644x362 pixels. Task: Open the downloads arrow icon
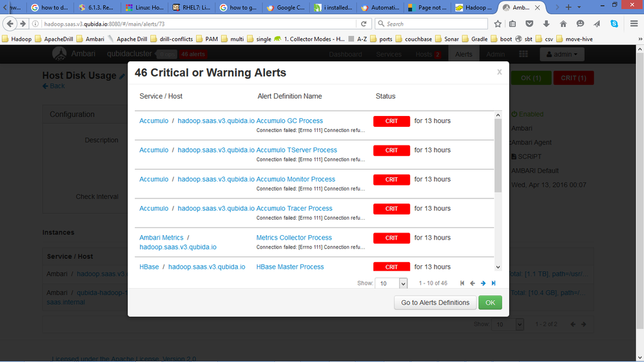pyautogui.click(x=546, y=24)
